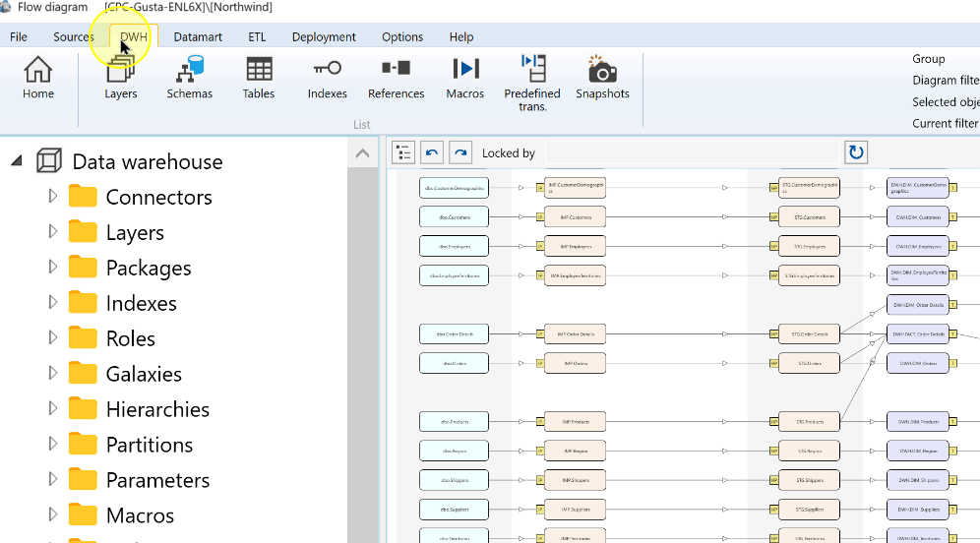980x543 pixels.
Task: Switch to the Sources tab
Action: click(74, 36)
